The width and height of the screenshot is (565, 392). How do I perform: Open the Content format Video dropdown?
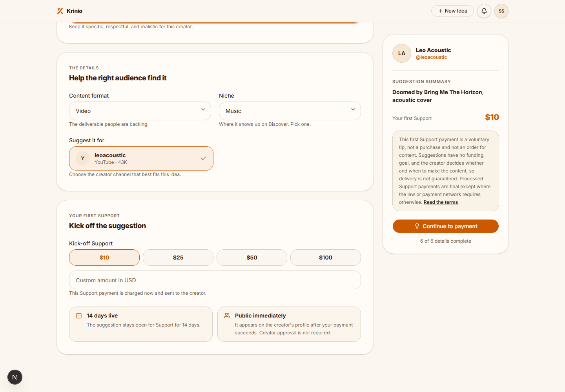click(x=140, y=111)
